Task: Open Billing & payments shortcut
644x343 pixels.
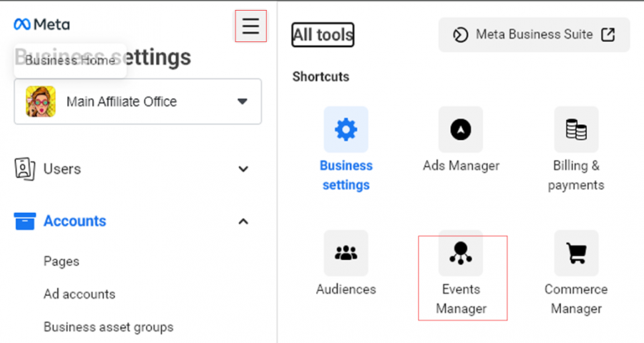Action: [x=576, y=129]
